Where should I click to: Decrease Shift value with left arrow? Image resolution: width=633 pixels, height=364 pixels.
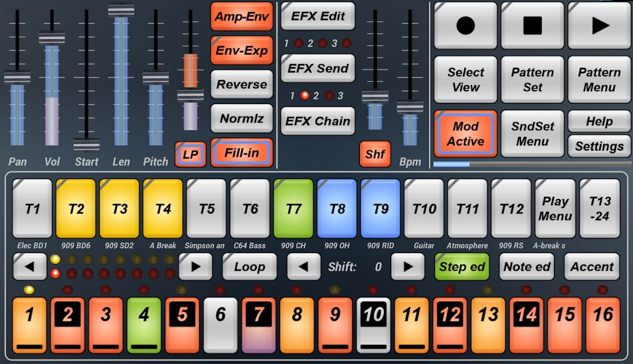tap(304, 266)
